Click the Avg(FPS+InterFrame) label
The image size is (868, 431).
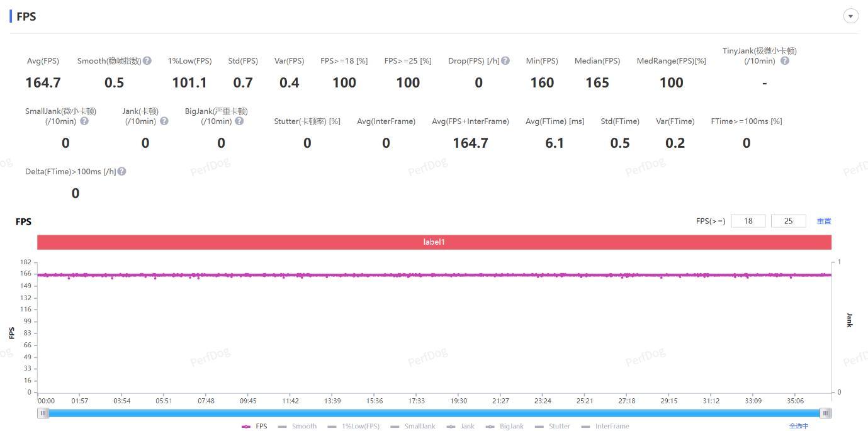(x=470, y=121)
